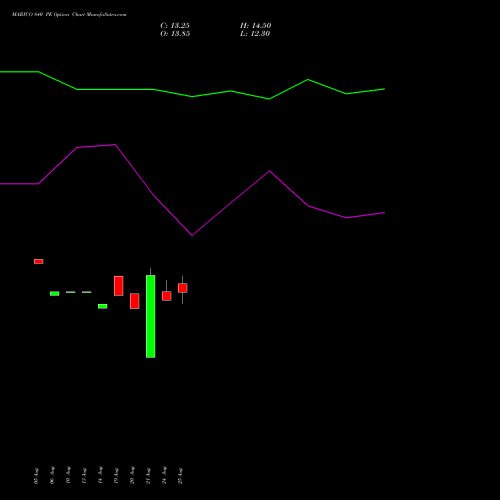Viewport: 500px width, 500px height.
Task: Click the chart title text at top left
Action: tap(69, 15)
